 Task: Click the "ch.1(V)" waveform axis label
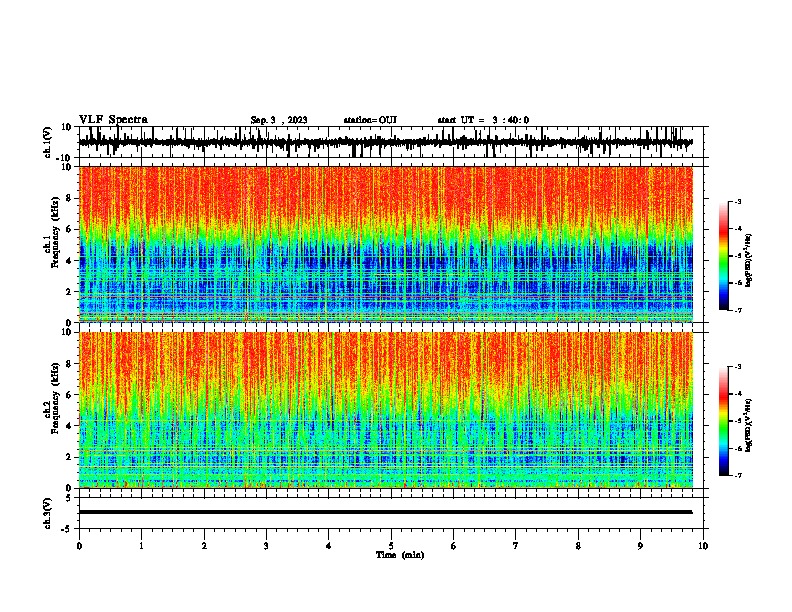tap(48, 142)
